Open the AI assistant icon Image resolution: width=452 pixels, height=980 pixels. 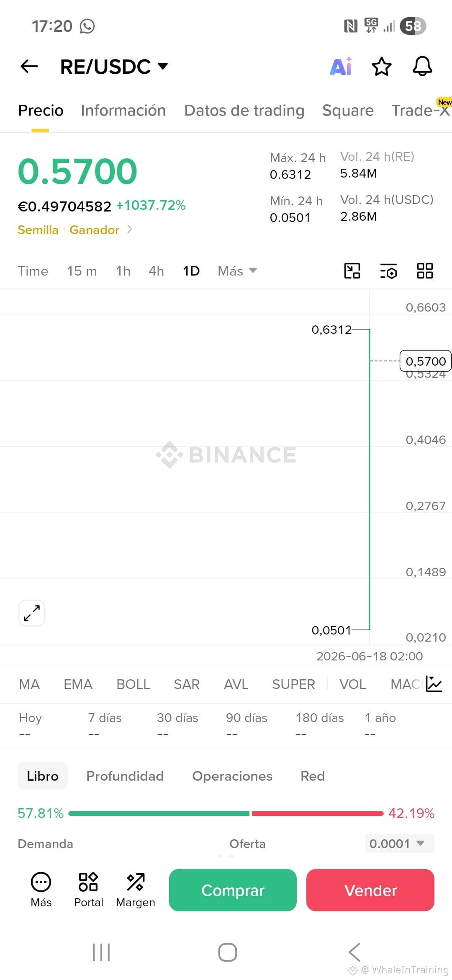(x=341, y=67)
